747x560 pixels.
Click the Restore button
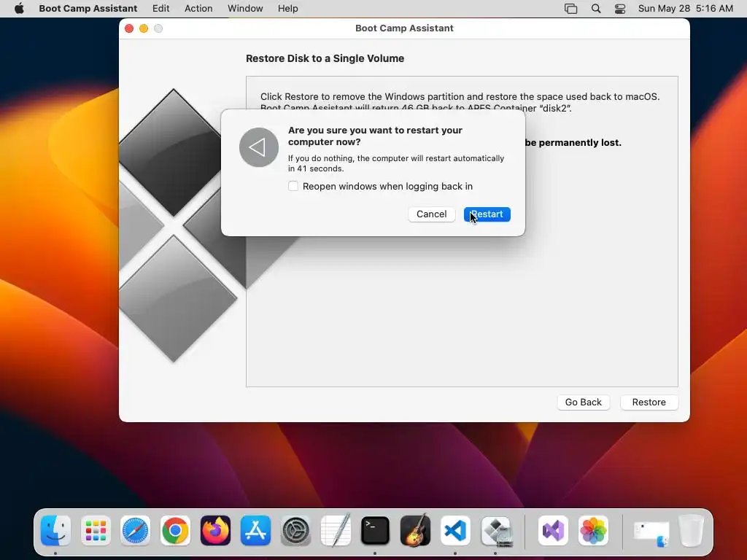(649, 402)
